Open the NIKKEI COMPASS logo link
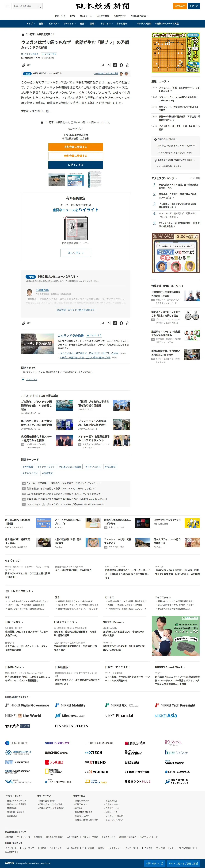 pos(177,772)
